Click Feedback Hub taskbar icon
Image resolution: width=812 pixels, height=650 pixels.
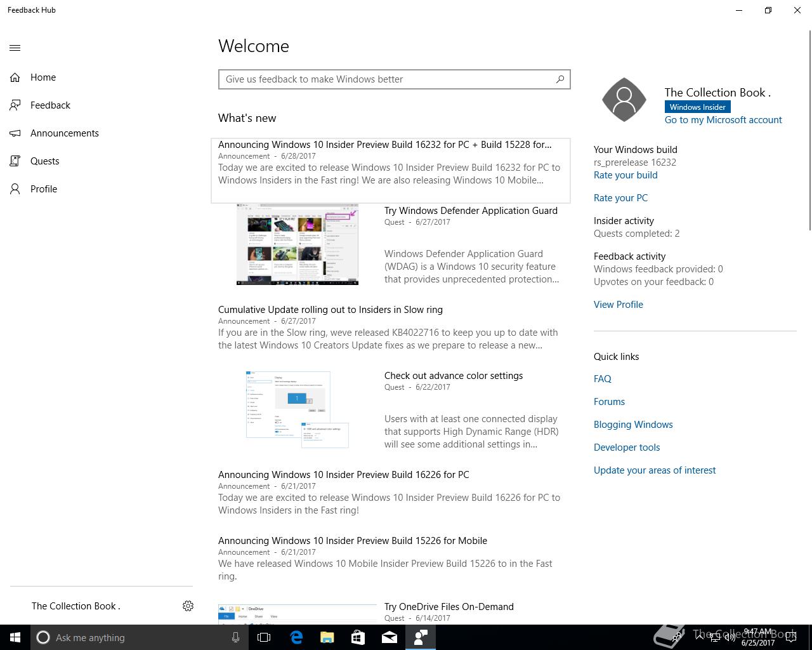(421, 637)
